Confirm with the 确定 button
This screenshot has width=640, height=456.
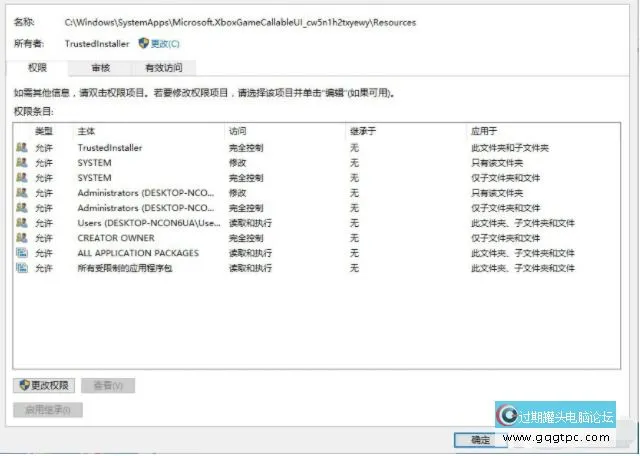pos(481,440)
